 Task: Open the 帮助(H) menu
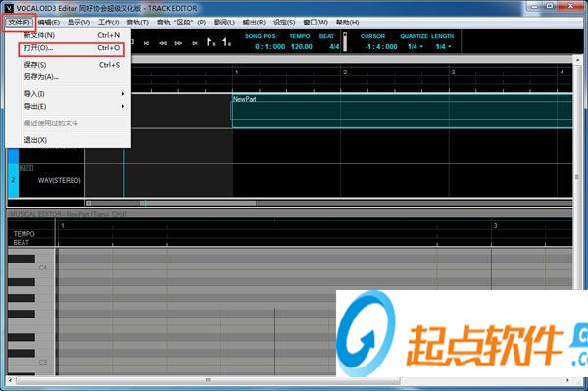click(x=347, y=23)
